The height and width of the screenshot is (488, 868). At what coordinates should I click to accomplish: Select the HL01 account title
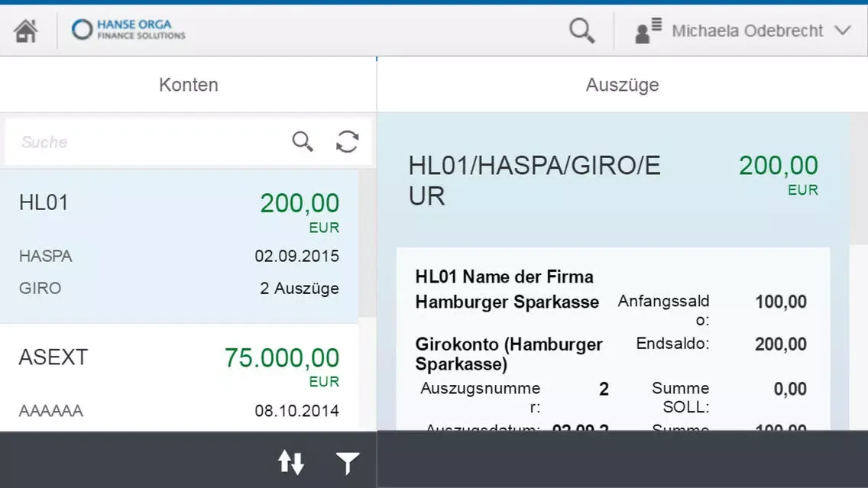[44, 202]
